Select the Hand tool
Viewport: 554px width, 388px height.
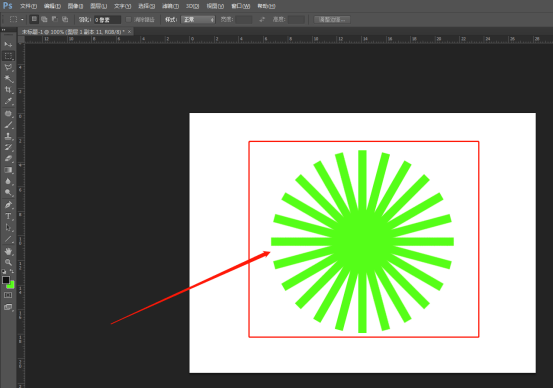click(8, 251)
